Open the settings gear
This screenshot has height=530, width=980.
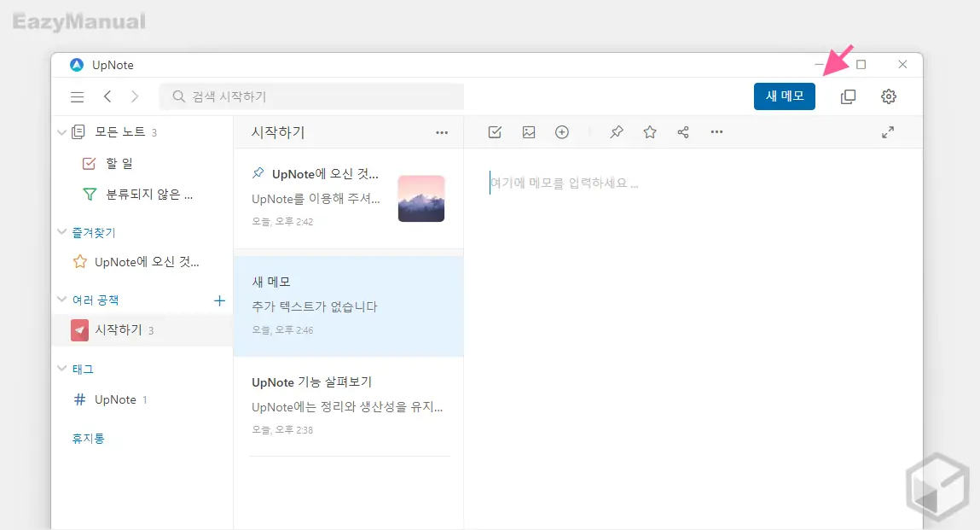[888, 96]
